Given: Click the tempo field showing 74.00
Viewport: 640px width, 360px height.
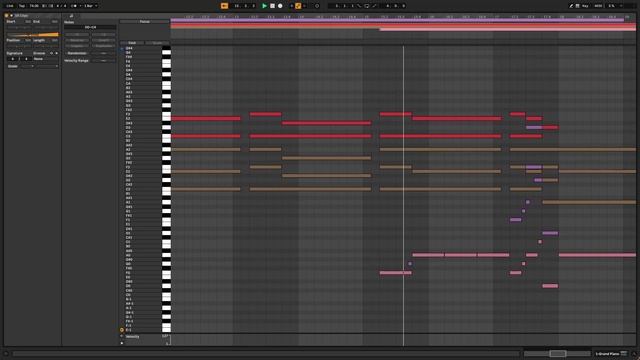Looking at the screenshot, I should 34,6.
